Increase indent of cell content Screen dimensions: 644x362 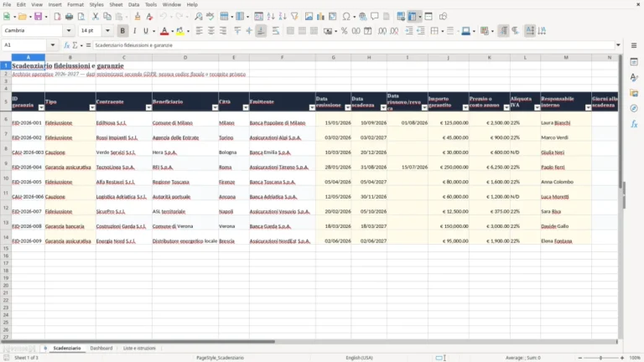[x=409, y=31]
